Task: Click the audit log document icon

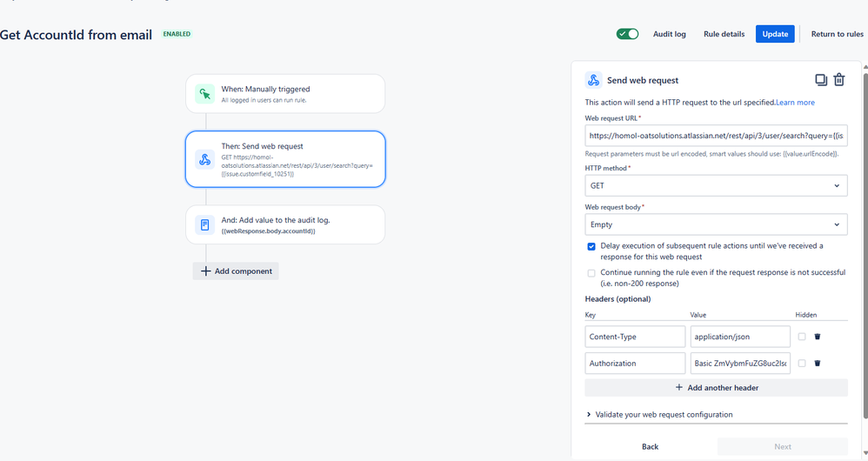Action: click(204, 224)
